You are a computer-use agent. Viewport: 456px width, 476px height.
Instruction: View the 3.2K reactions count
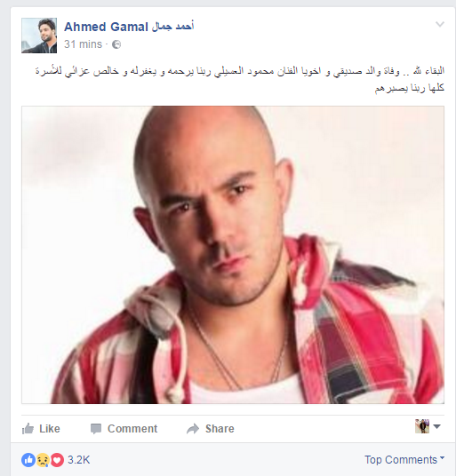coord(79,460)
